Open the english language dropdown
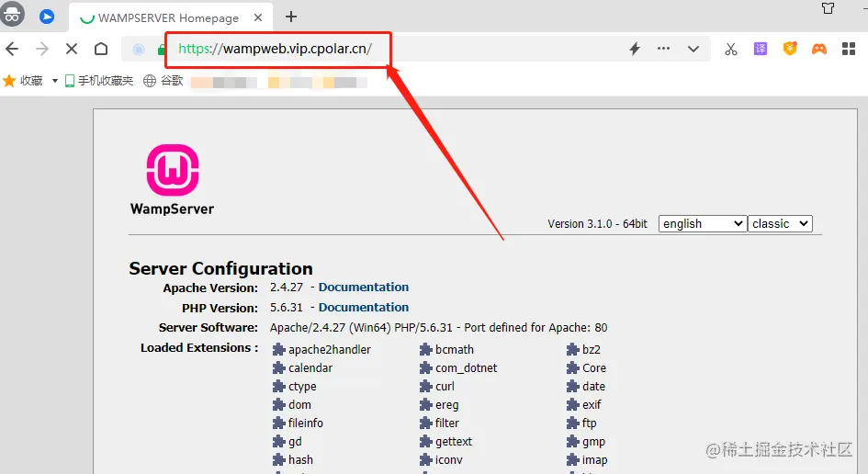This screenshot has height=474, width=868. [702, 224]
